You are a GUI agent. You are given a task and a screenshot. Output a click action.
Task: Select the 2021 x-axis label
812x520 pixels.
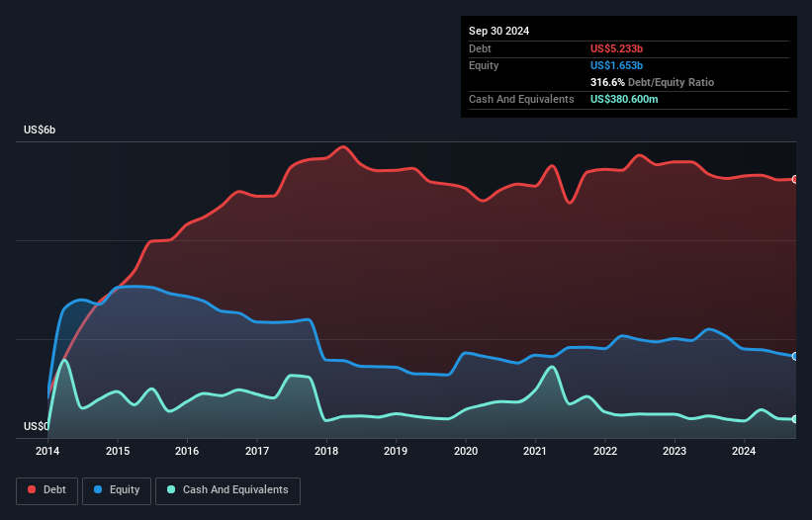(535, 451)
